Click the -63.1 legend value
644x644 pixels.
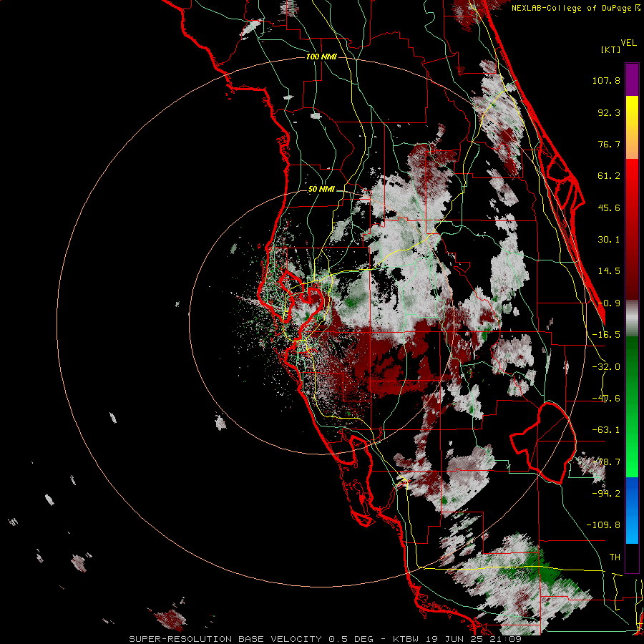pos(606,430)
